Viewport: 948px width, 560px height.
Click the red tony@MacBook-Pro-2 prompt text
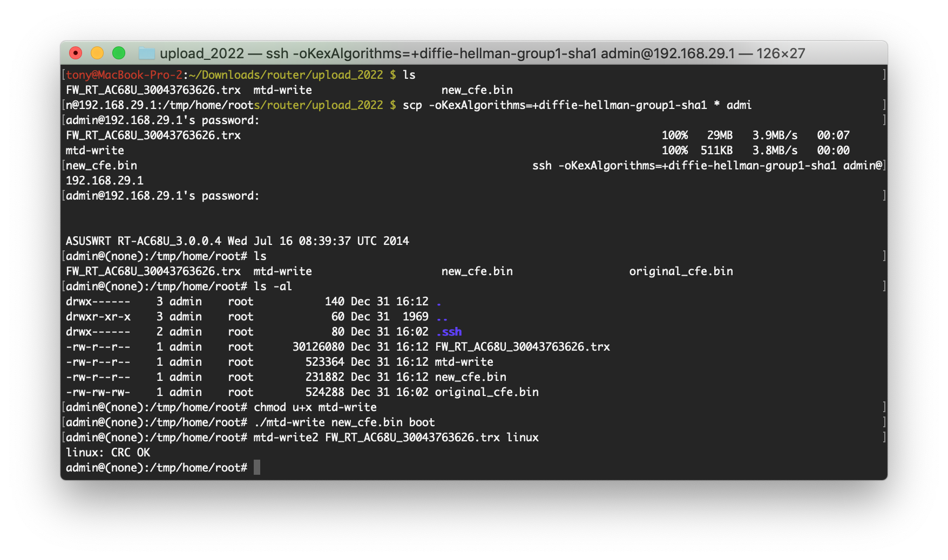click(x=124, y=75)
